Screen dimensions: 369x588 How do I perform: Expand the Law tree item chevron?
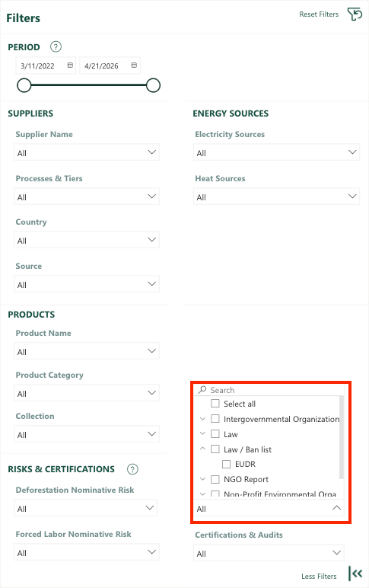pyautogui.click(x=202, y=433)
